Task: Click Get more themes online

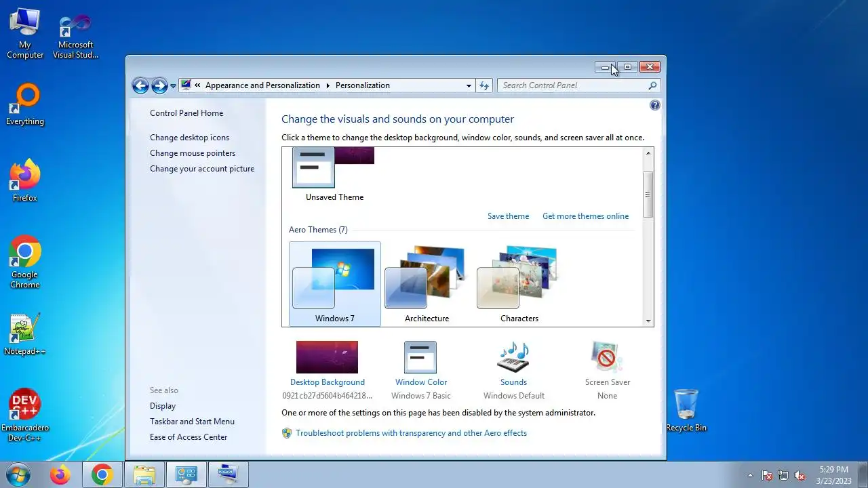Action: click(x=585, y=216)
